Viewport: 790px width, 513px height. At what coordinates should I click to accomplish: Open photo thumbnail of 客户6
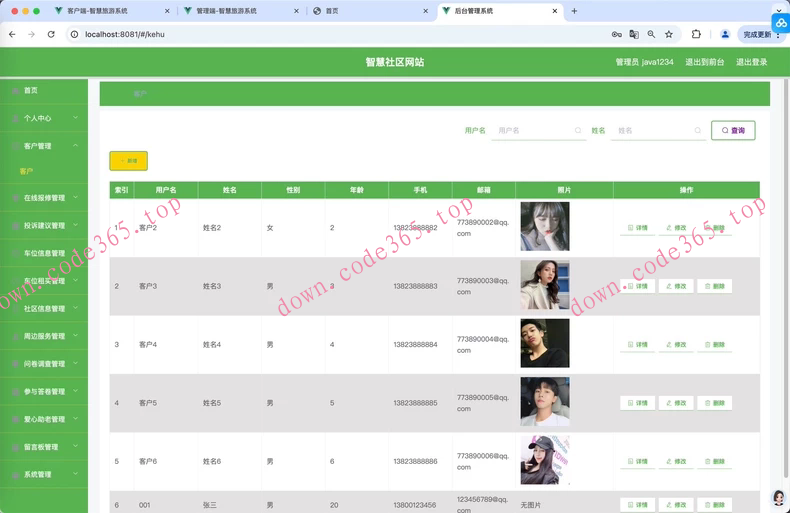click(x=545, y=460)
